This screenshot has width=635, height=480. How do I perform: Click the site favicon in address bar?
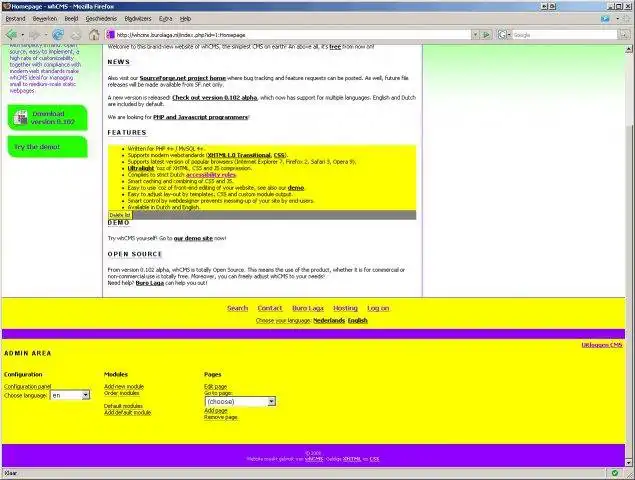pyautogui.click(x=111, y=35)
